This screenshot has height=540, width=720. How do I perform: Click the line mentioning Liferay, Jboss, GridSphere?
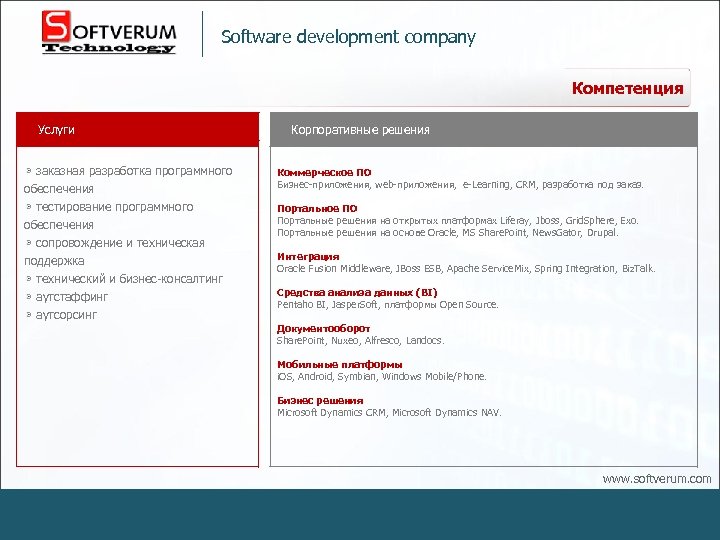[457, 220]
